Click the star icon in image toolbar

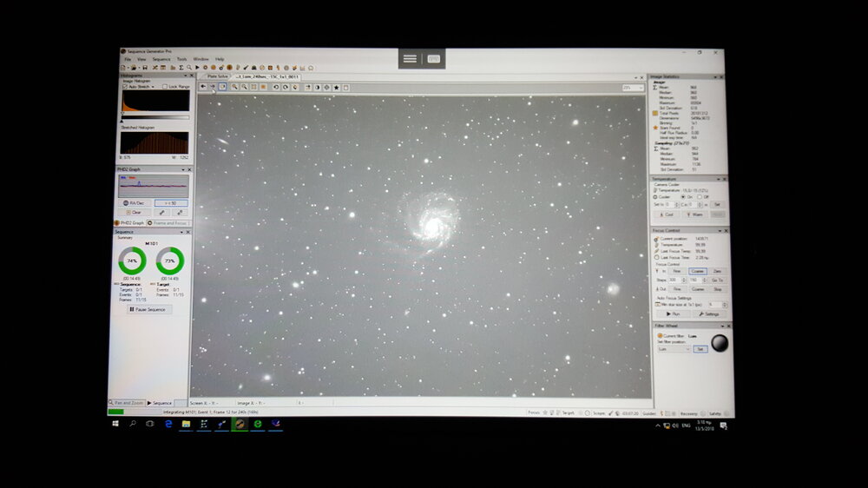[x=336, y=87]
